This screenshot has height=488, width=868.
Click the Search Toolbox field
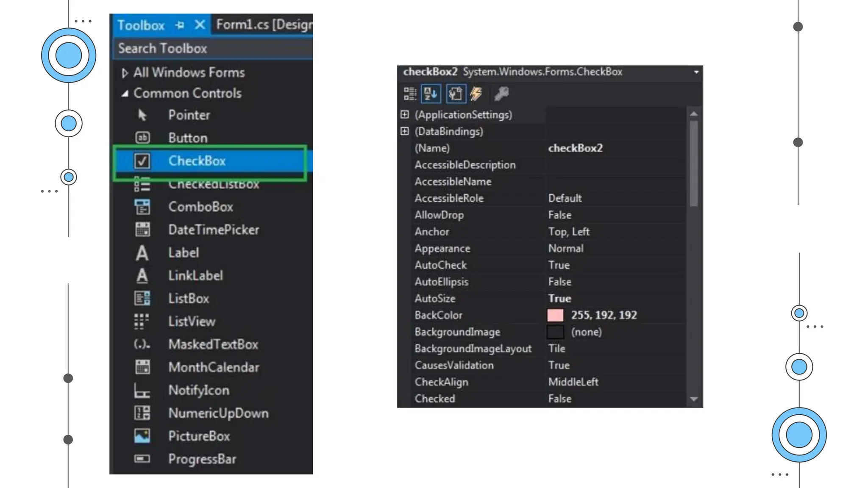[212, 49]
